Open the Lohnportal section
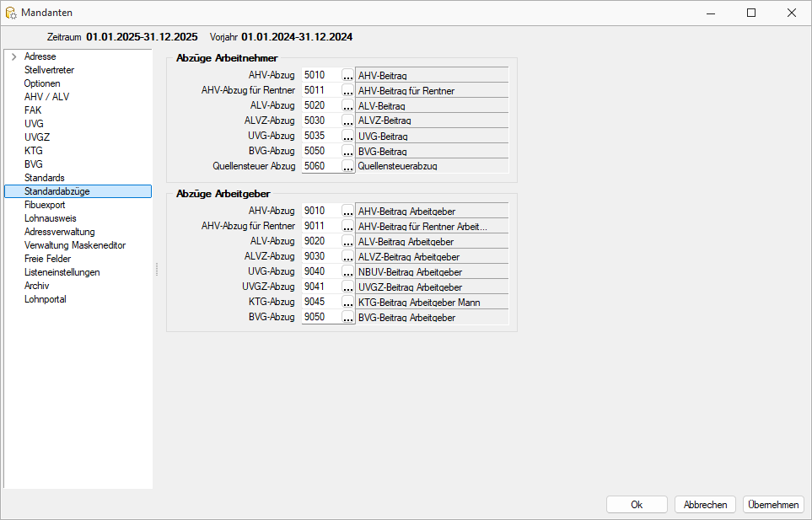This screenshot has height=520, width=812. (x=45, y=299)
